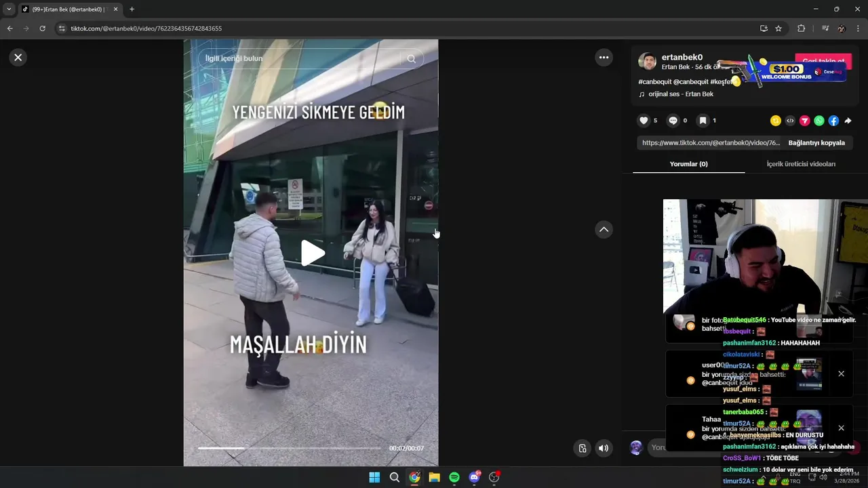Switch to the 'Yorumlar (0)' tab
868x488 pixels.
pyautogui.click(x=689, y=164)
